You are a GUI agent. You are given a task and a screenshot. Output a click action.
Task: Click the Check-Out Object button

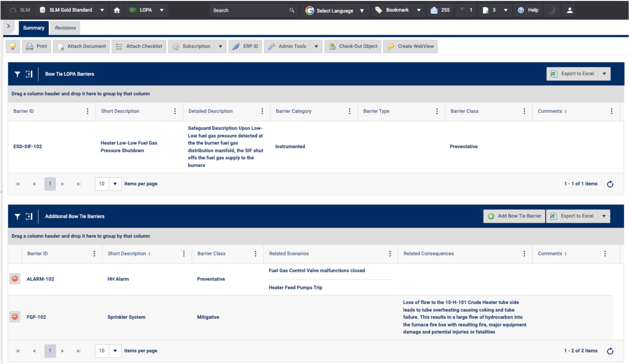353,46
